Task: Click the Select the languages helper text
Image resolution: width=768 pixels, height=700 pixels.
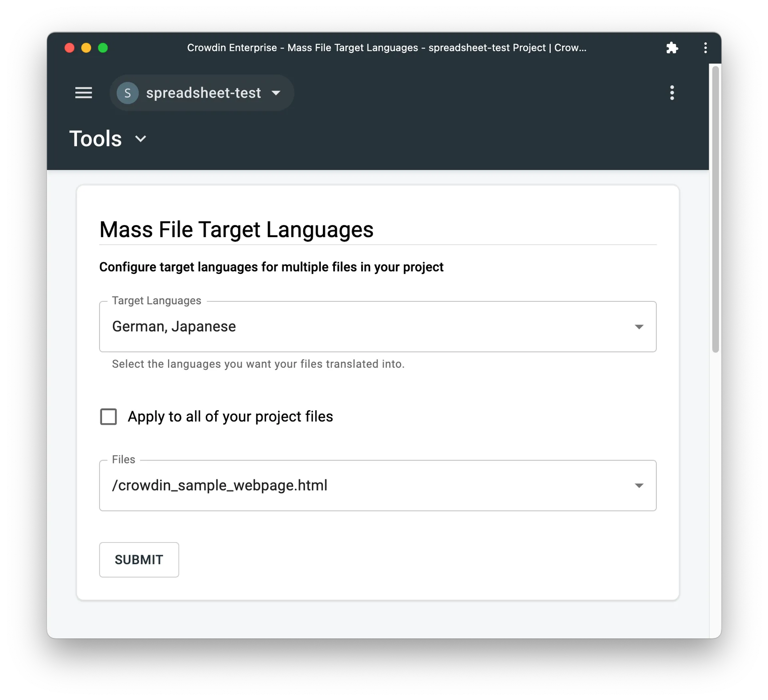Action: [x=258, y=364]
